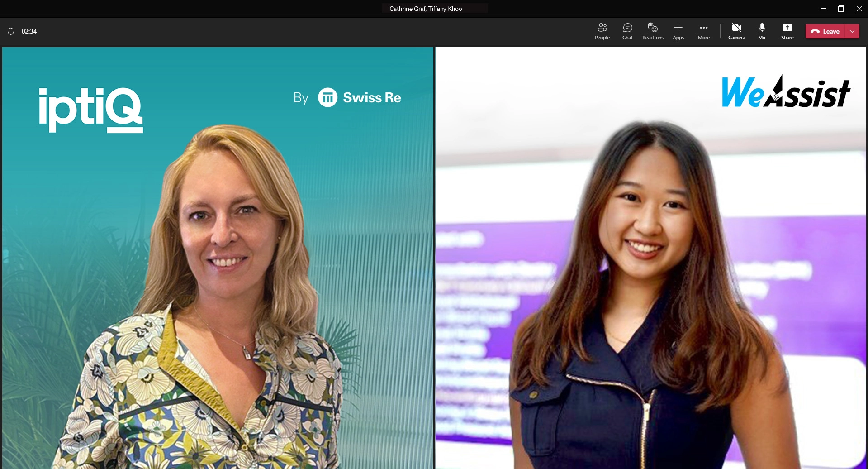Mute your microphone
The image size is (868, 469).
coord(762,31)
